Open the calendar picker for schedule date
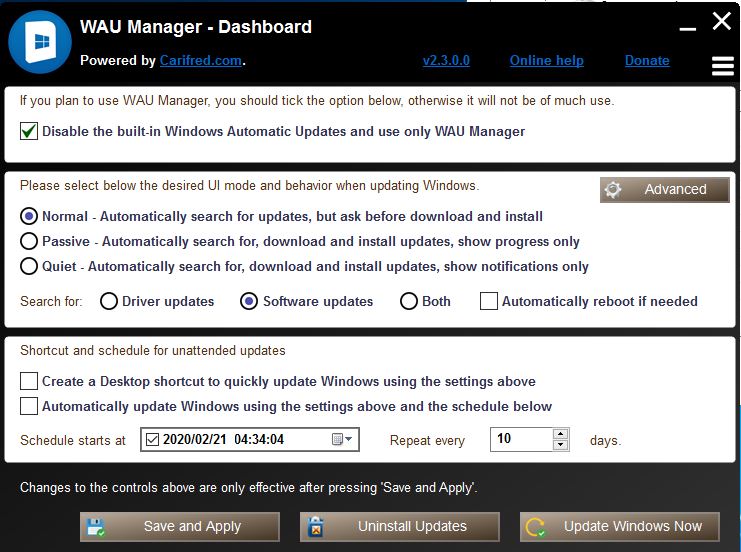The width and height of the screenshot is (741, 552). pos(342,439)
